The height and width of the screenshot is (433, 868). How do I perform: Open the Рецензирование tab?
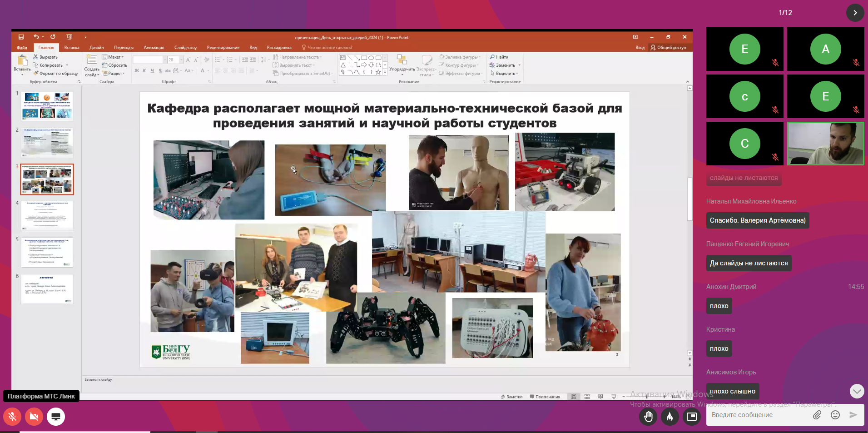pos(223,48)
